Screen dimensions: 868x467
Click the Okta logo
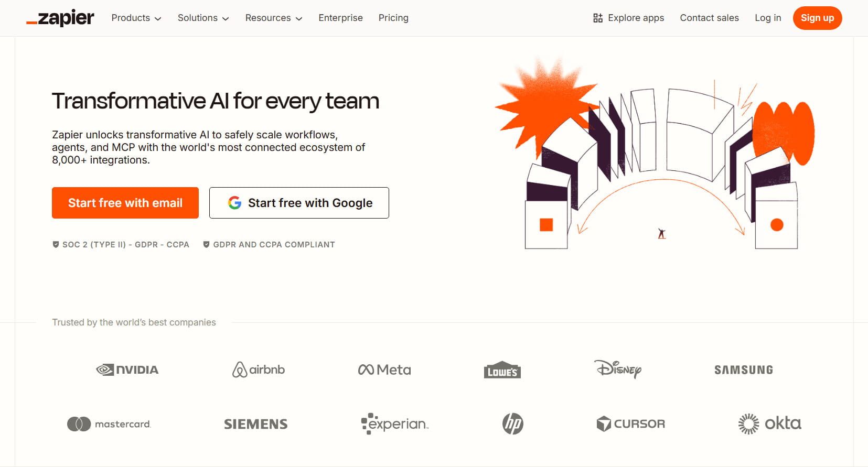[770, 423]
